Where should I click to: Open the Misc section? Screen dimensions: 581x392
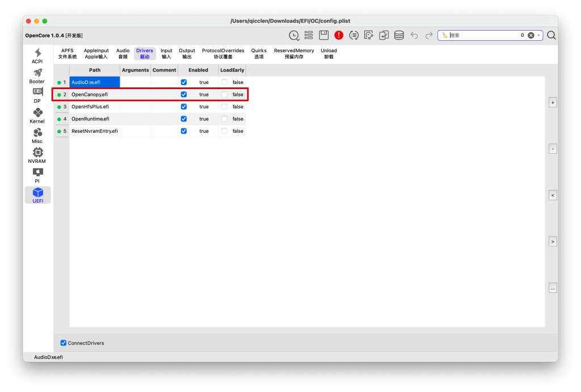point(37,136)
